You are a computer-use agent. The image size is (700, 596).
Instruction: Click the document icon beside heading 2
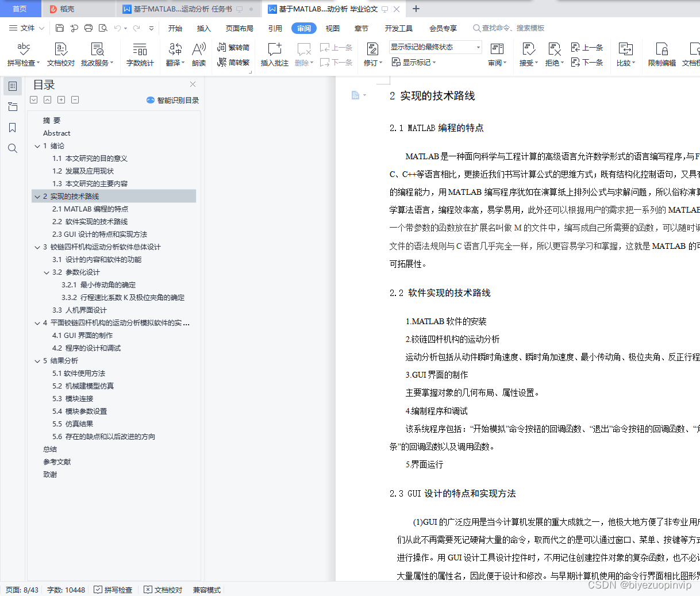(x=356, y=95)
